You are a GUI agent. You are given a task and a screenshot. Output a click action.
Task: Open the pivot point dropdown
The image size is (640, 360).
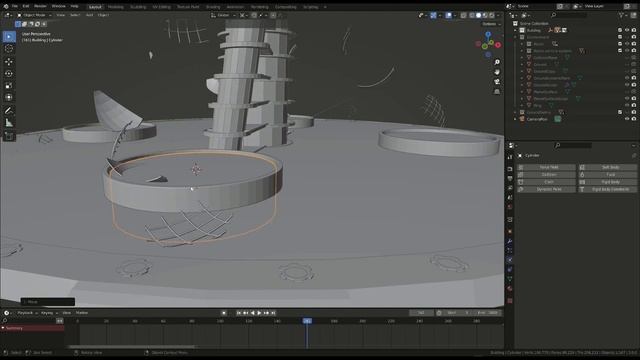point(243,15)
